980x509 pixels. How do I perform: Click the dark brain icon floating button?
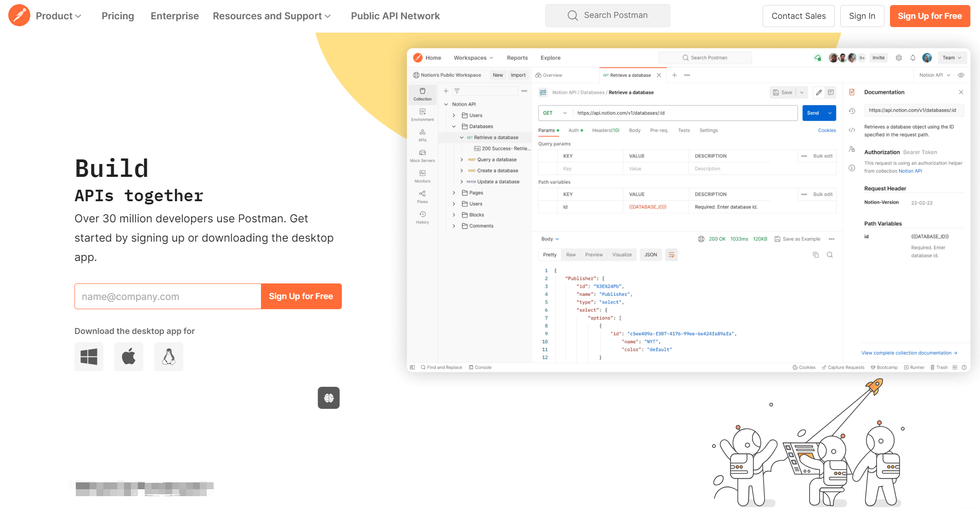(329, 398)
